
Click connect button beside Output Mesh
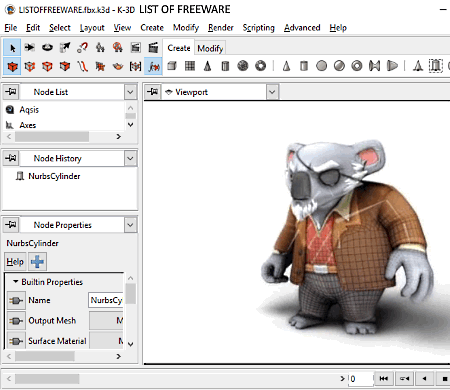(16, 321)
